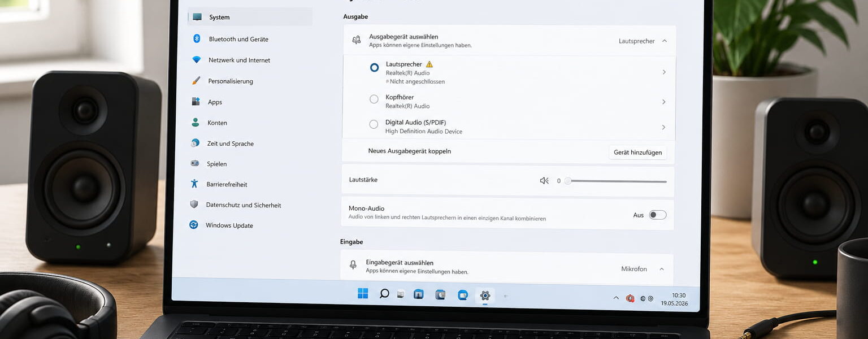This screenshot has width=868, height=339.
Task: Select Digital Audio (S/PDIF) output
Action: coord(374,124)
